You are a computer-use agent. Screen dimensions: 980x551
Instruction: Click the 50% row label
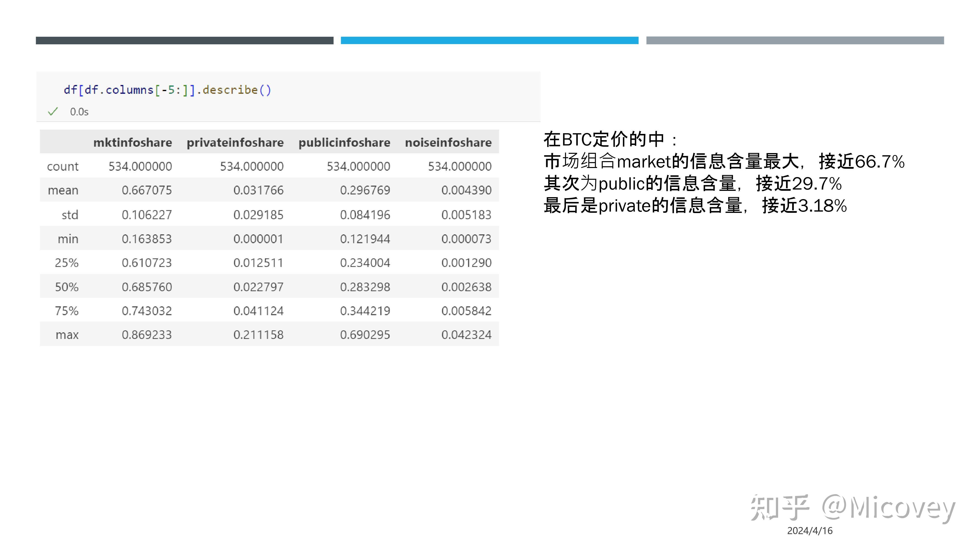coord(67,287)
